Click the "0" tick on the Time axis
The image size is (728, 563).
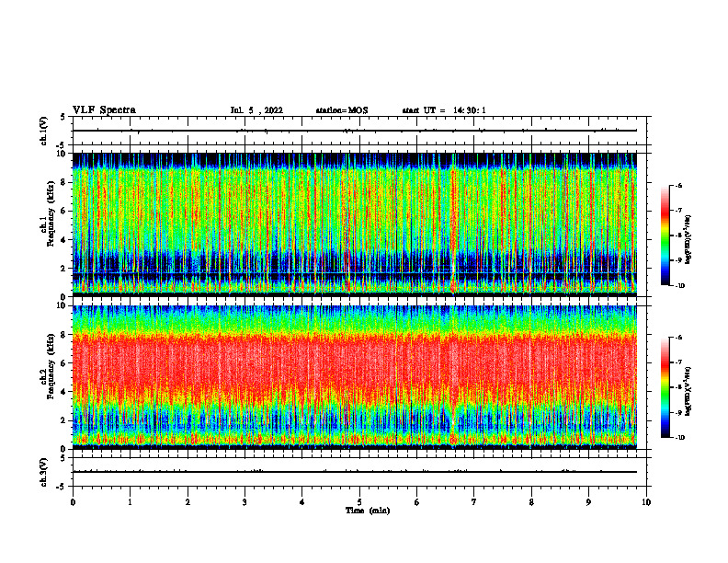tap(73, 502)
